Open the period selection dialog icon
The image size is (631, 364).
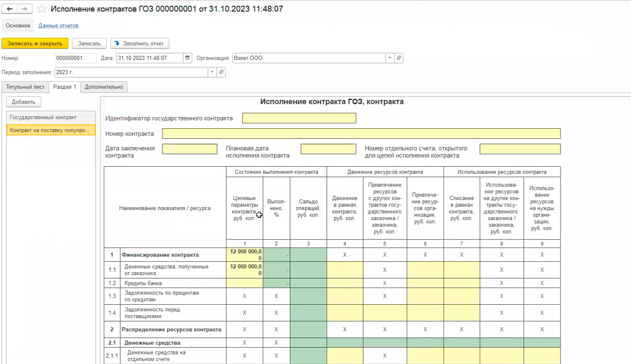221,72
